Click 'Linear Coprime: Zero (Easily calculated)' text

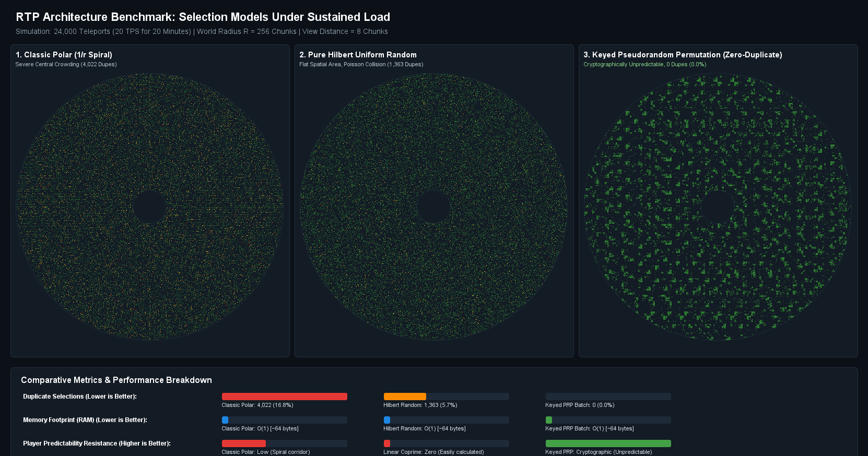(x=433, y=452)
